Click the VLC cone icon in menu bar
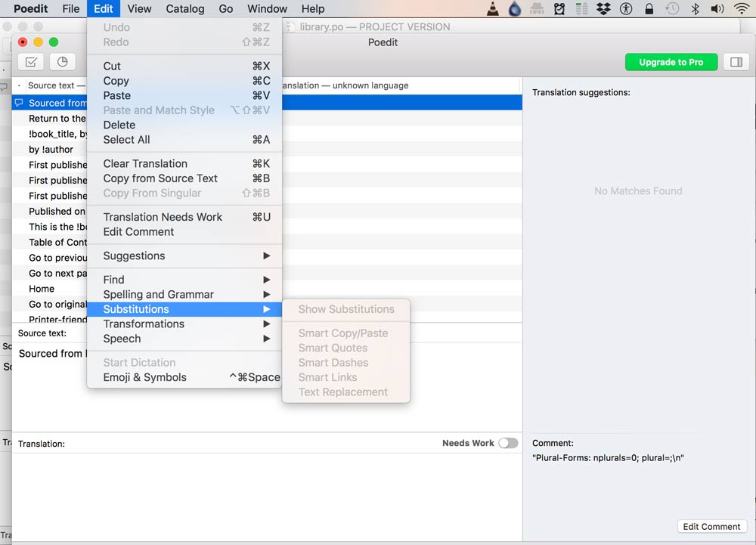This screenshot has height=545, width=756. pyautogui.click(x=493, y=8)
